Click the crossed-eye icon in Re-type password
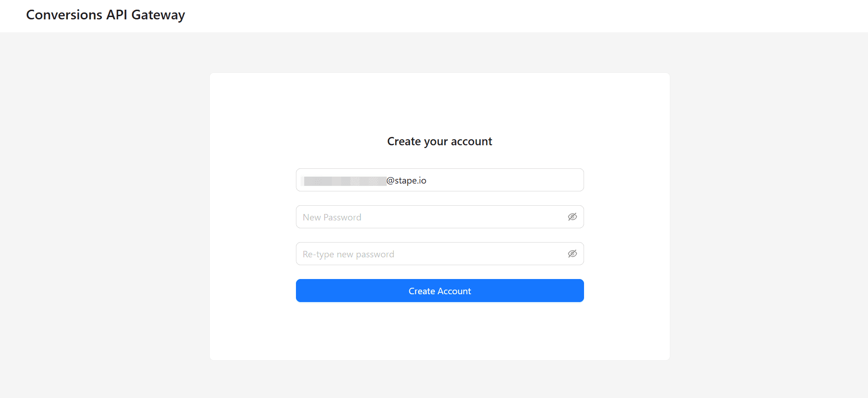 tap(572, 254)
